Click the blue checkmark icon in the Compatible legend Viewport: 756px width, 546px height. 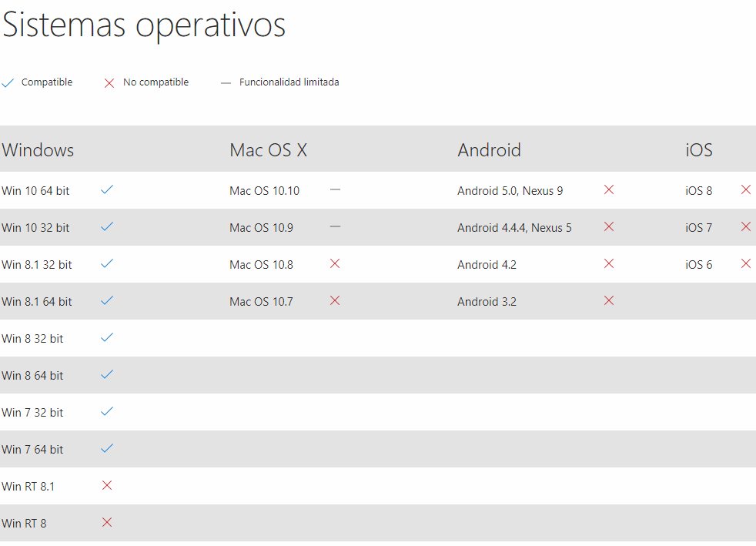click(8, 83)
